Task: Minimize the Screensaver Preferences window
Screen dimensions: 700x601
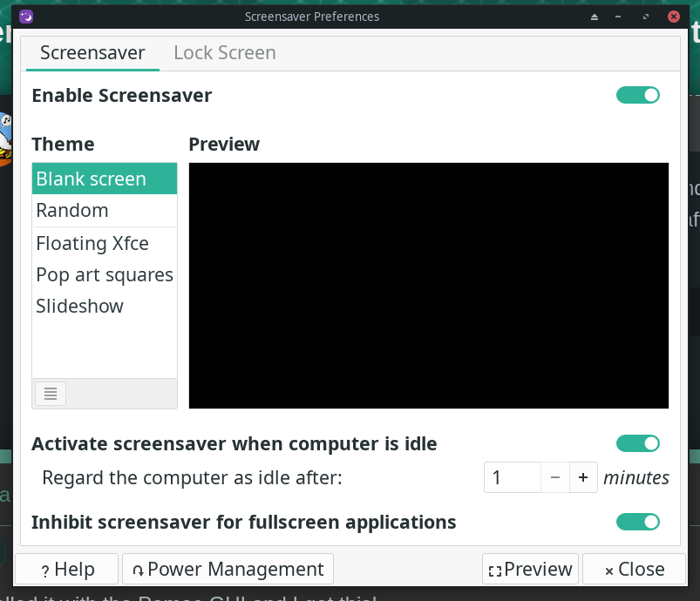Action: (x=620, y=17)
